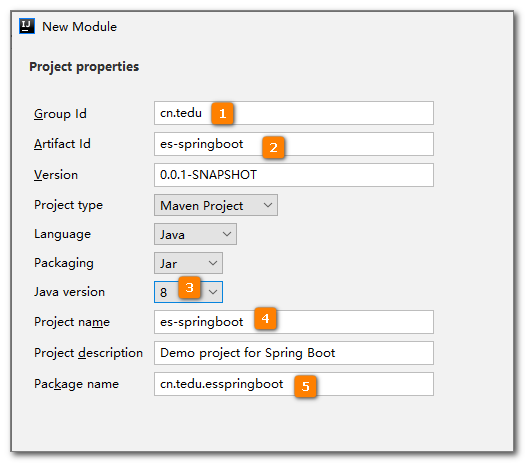Viewport: 525px width, 463px height.
Task: Click the New Module title text
Action: [x=79, y=27]
